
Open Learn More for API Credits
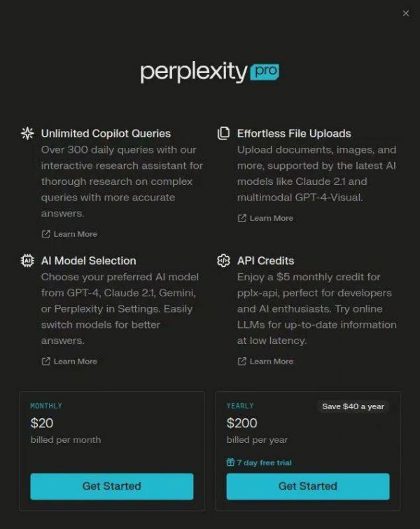tap(271, 362)
